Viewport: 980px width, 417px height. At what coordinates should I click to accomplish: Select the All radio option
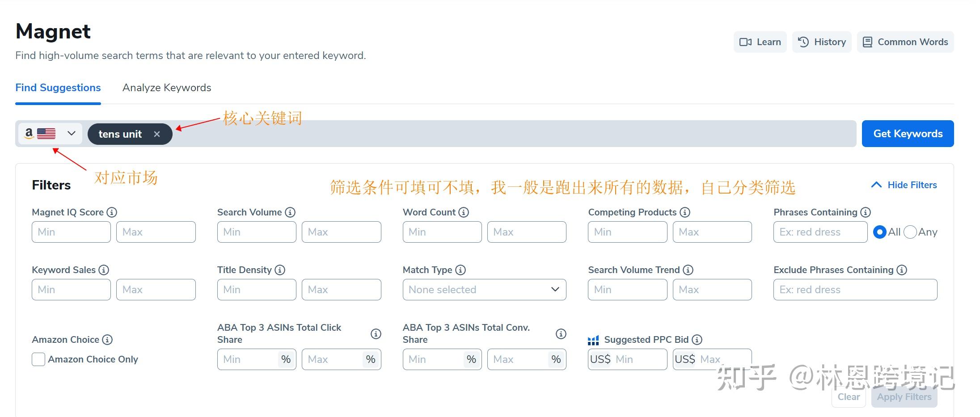coord(879,232)
